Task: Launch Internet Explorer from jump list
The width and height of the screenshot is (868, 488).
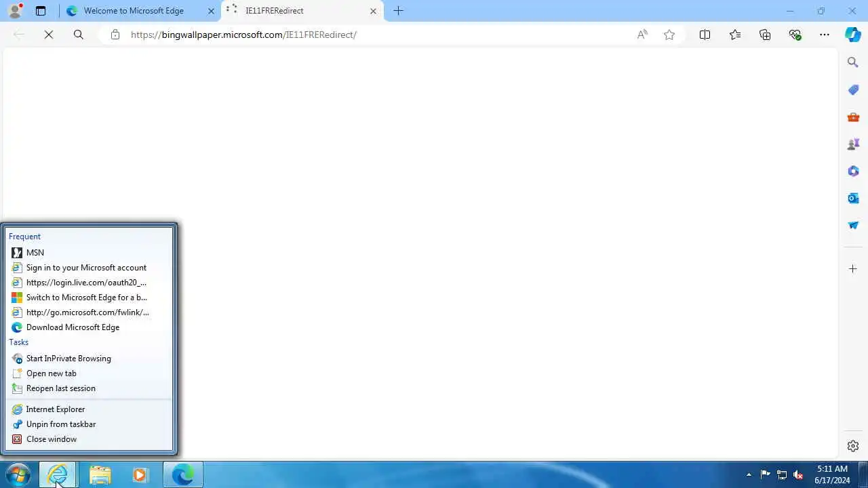Action: pyautogui.click(x=90, y=409)
